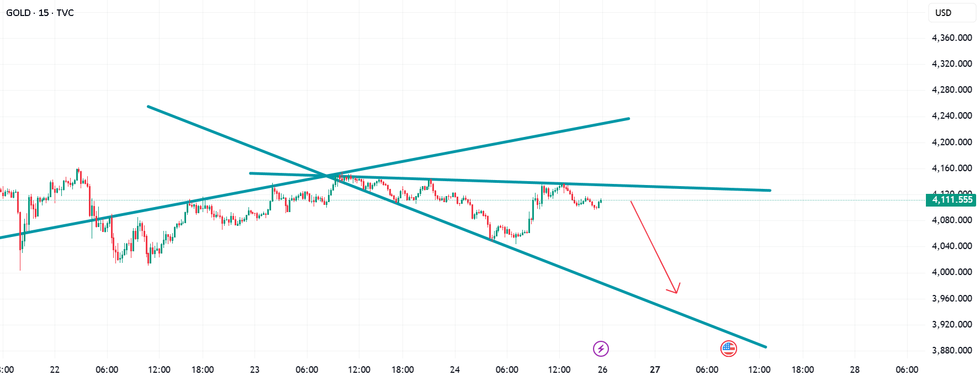Open the USD currency selector
Viewport: 980px width, 380px height.
(952, 13)
